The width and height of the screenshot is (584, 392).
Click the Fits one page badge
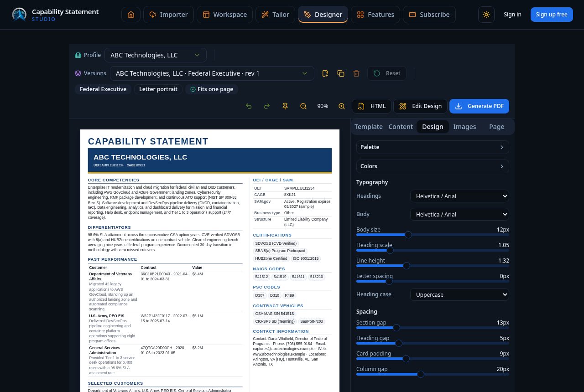(x=212, y=89)
